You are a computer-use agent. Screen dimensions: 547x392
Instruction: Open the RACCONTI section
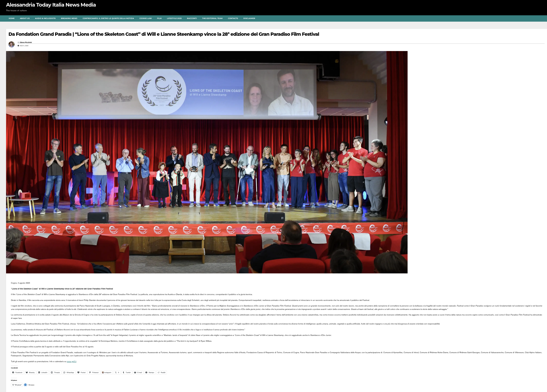(192, 18)
